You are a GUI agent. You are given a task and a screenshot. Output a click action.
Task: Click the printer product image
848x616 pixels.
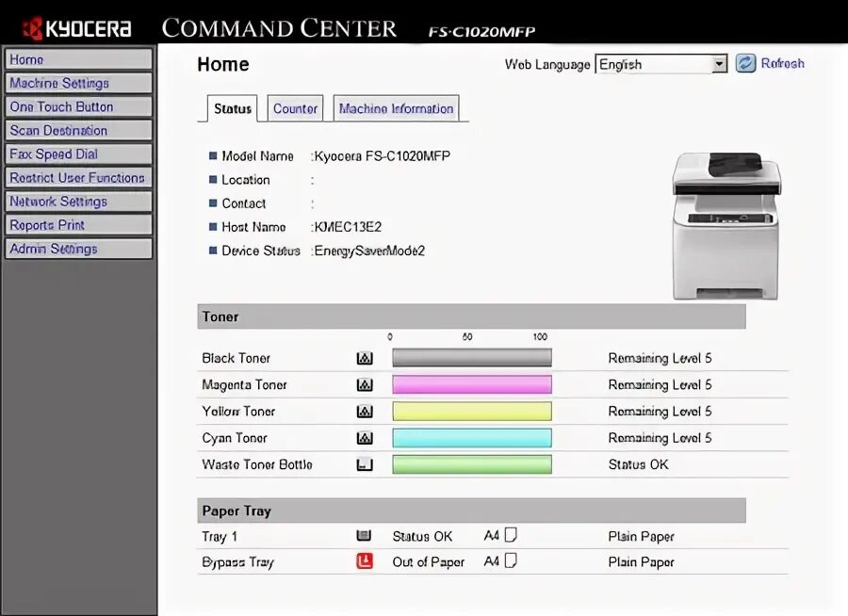point(726,225)
